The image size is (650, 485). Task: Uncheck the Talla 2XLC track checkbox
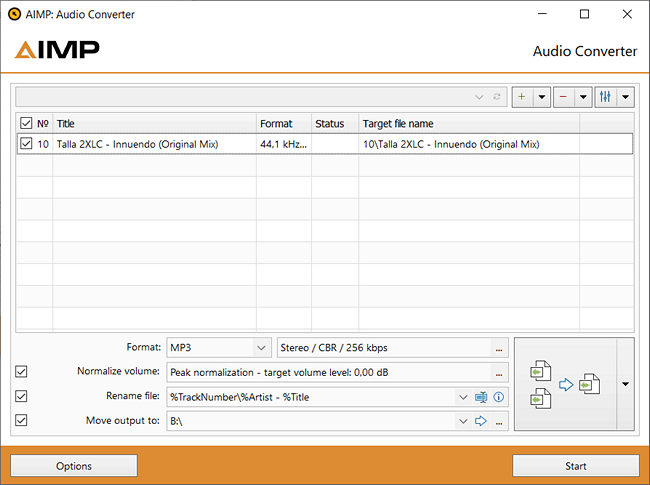[26, 143]
